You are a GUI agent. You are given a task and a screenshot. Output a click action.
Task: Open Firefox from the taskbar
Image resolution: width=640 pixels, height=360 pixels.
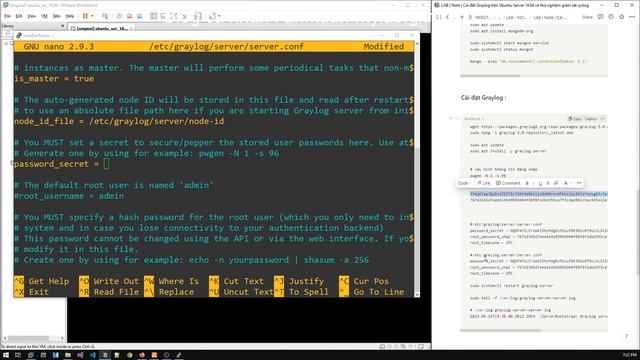[x=142, y=355]
